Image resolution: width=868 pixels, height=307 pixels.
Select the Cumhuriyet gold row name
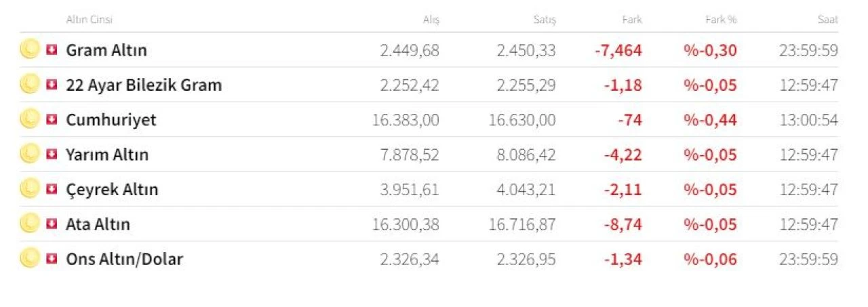(x=111, y=120)
